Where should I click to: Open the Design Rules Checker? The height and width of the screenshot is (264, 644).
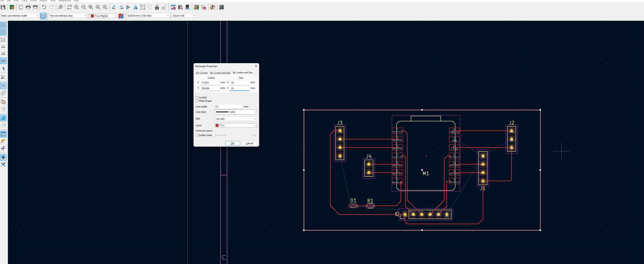coord(204,7)
